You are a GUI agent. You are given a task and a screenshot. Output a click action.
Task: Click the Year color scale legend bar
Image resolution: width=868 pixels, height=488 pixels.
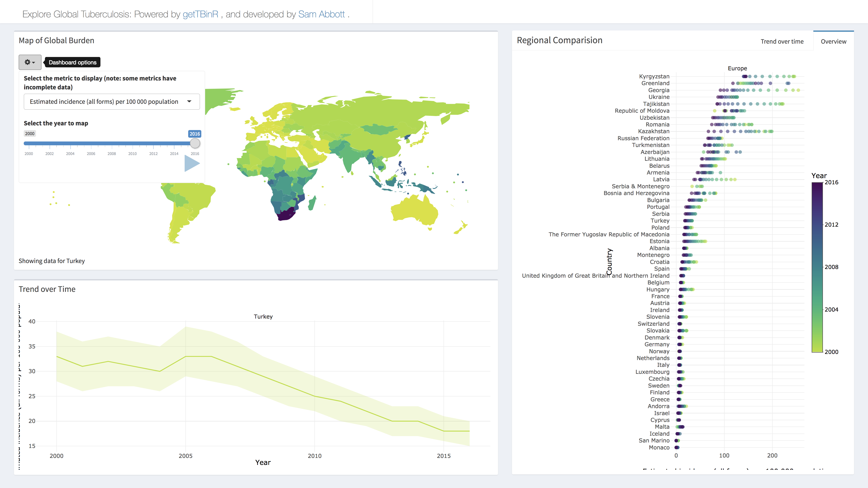point(817,267)
